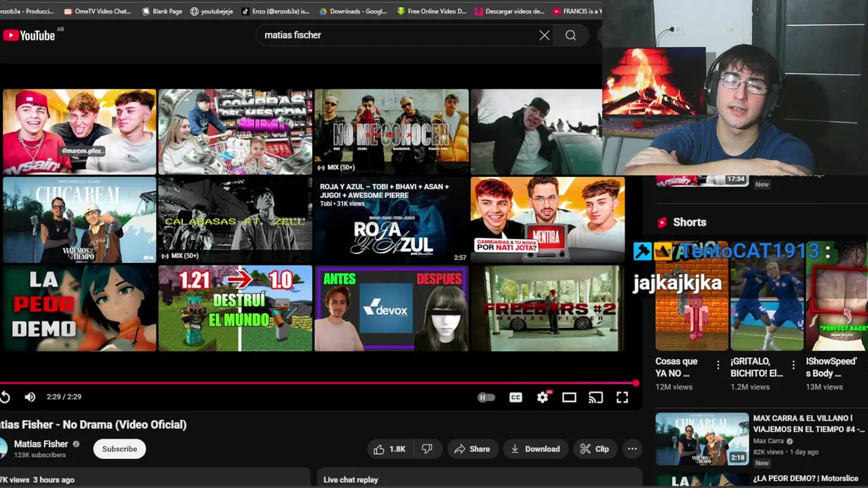
Task: Clear the search box text
Action: point(545,35)
